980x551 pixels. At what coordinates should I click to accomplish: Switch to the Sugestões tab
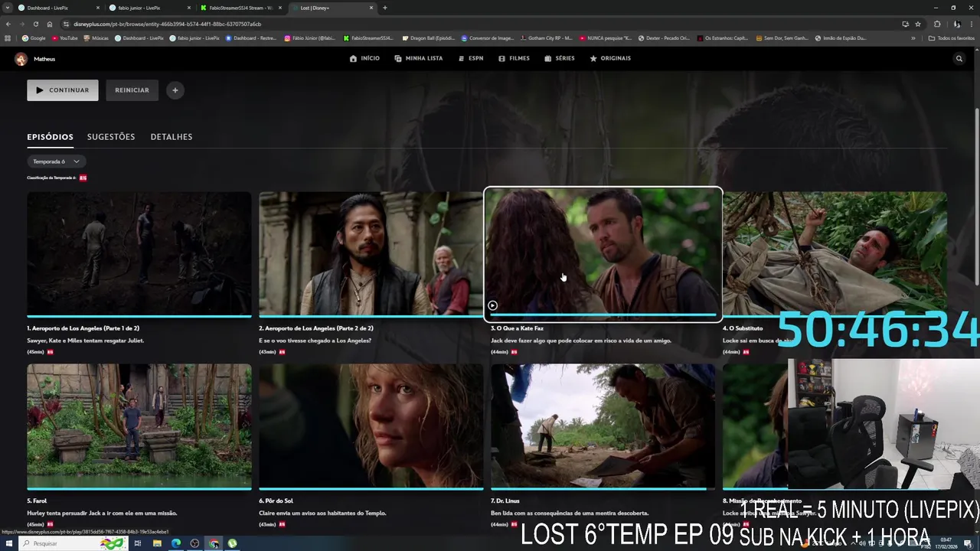111,137
